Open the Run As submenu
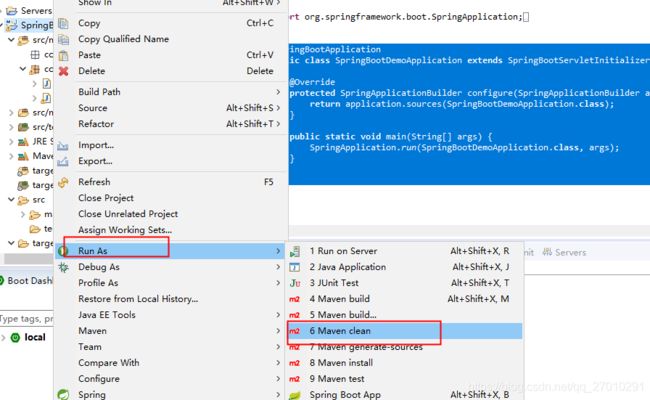Screen dimensions: 650x400 click(171, 251)
